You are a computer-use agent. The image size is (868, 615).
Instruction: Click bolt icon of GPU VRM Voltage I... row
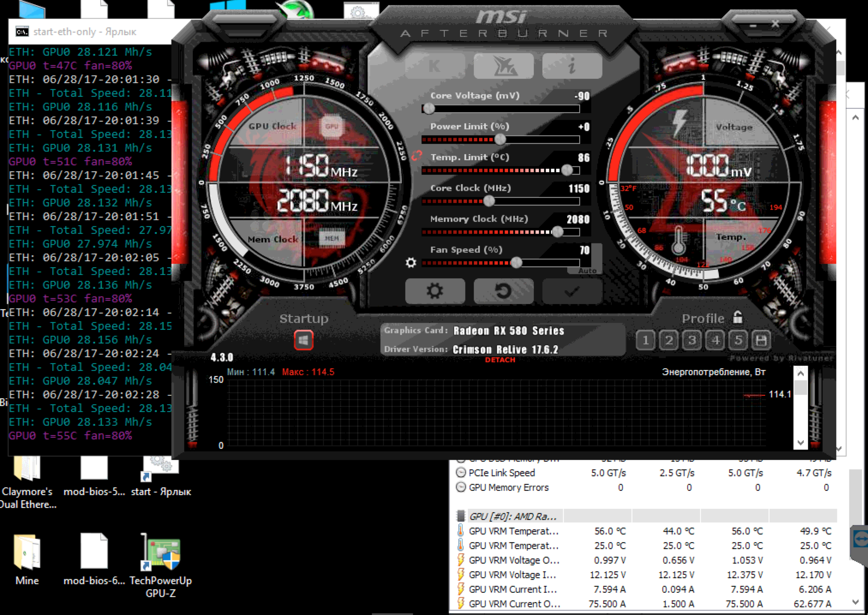(x=461, y=575)
